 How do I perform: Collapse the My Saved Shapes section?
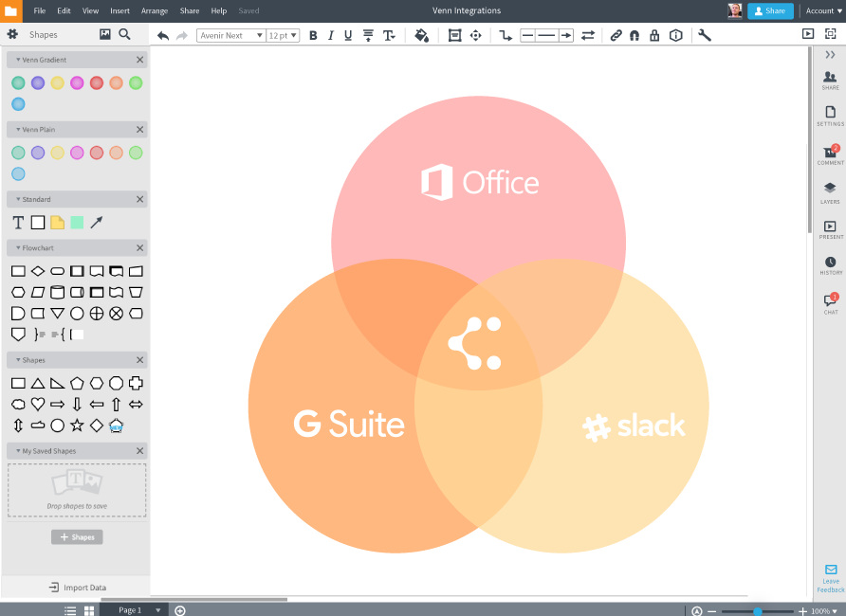18,451
